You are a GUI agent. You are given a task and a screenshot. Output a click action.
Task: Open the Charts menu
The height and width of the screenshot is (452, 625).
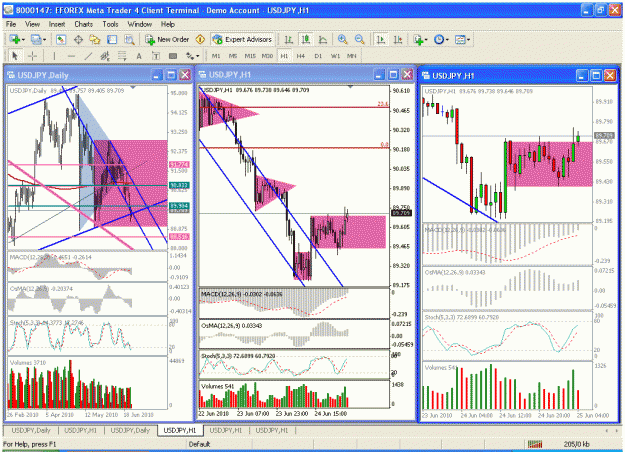click(x=83, y=24)
